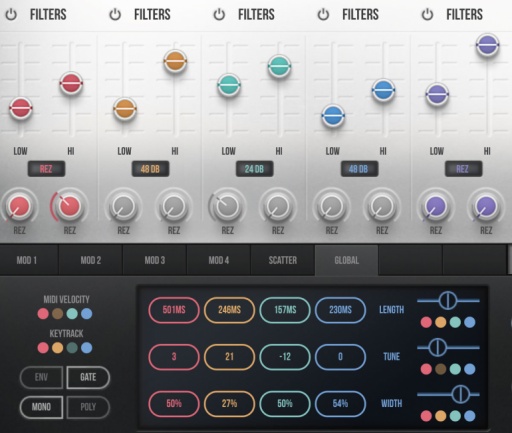Click the 501MS length value
Viewport: 512px width, 433px height.
[174, 310]
